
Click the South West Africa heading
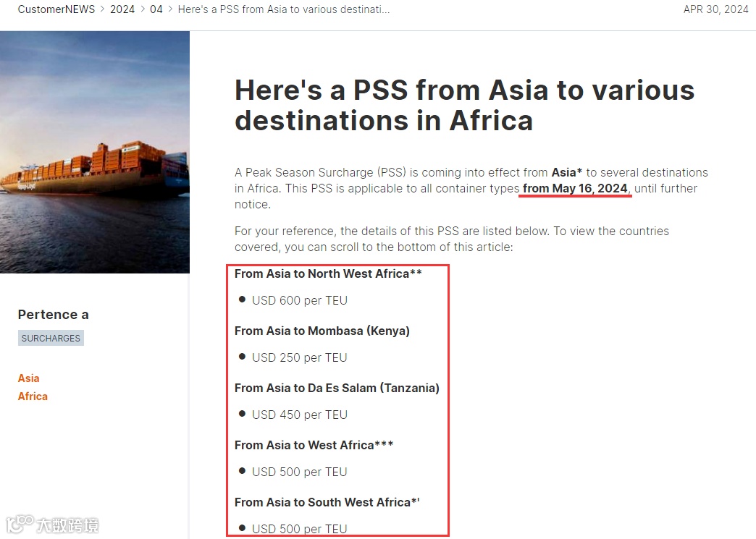327,502
